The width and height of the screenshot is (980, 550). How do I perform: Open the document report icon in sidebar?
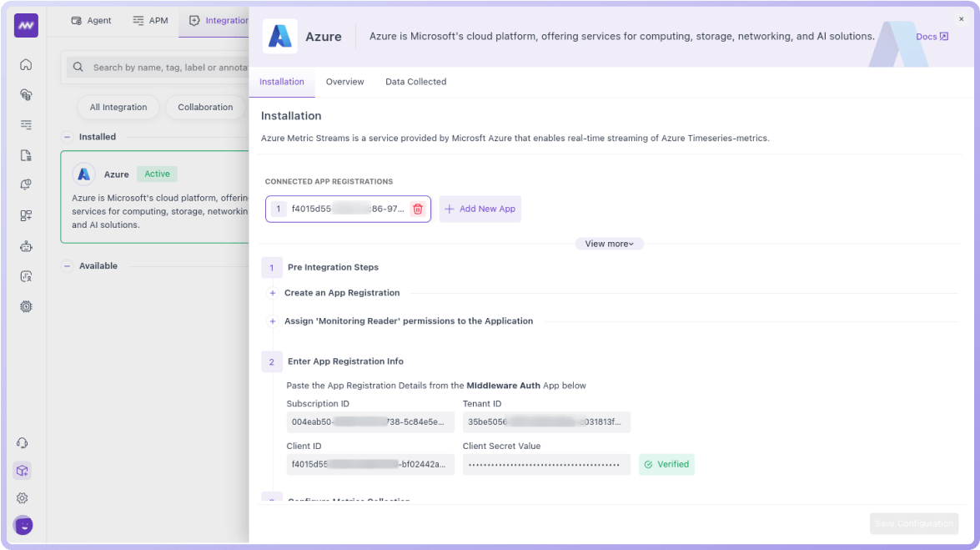pos(26,155)
